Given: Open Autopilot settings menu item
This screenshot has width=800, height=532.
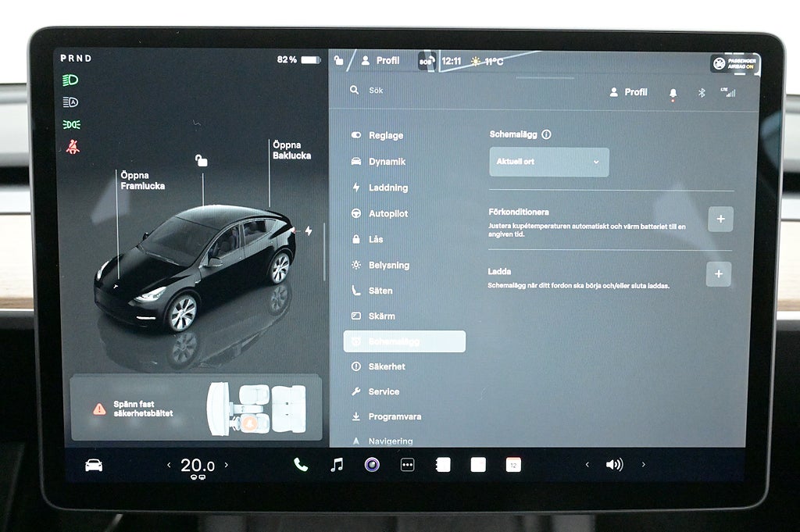Looking at the screenshot, I should click(388, 213).
